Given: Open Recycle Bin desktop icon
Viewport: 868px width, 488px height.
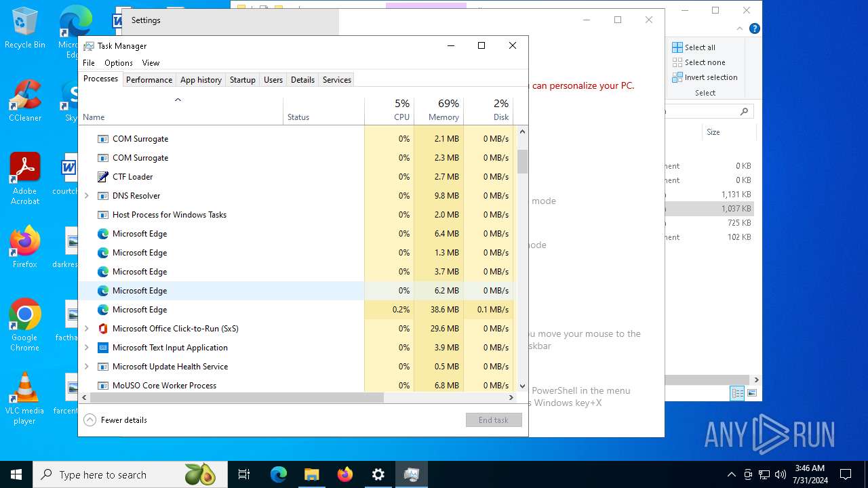Looking at the screenshot, I should coord(25,28).
